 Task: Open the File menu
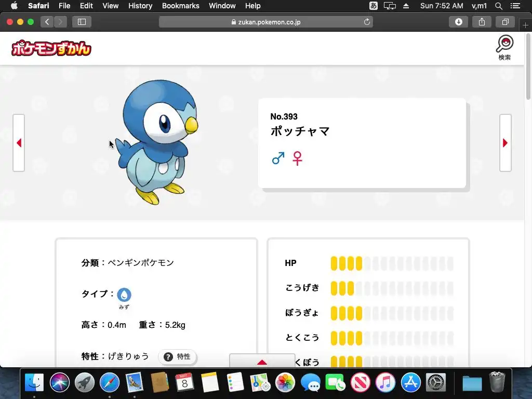coord(64,6)
